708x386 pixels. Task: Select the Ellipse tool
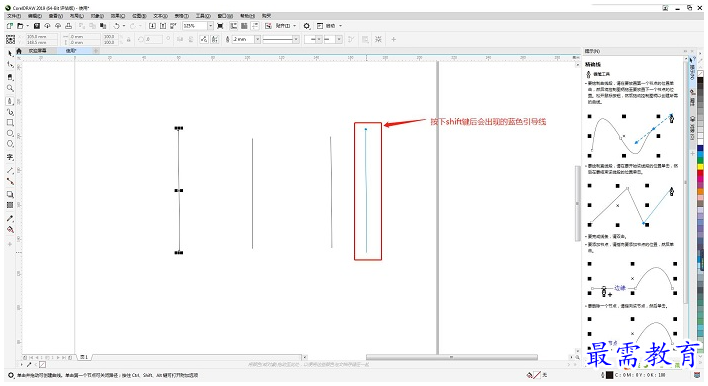coord(10,133)
